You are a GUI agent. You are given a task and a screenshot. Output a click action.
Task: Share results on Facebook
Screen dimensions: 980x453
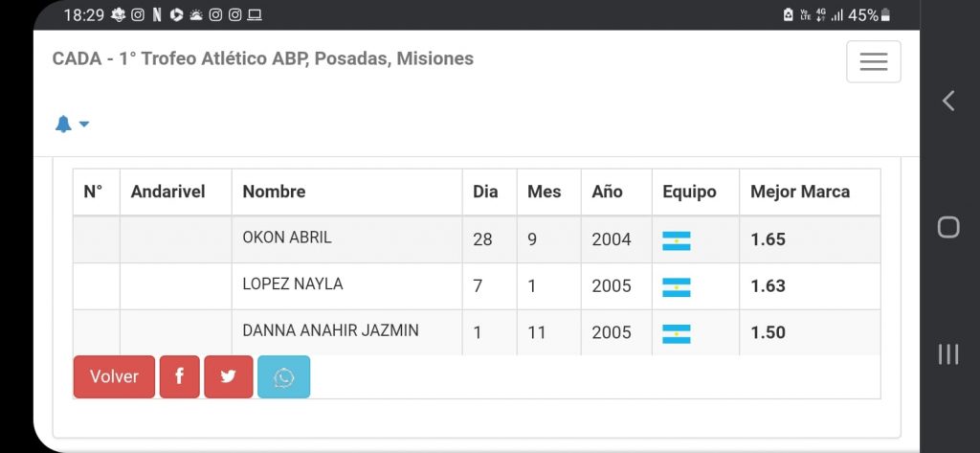click(179, 376)
